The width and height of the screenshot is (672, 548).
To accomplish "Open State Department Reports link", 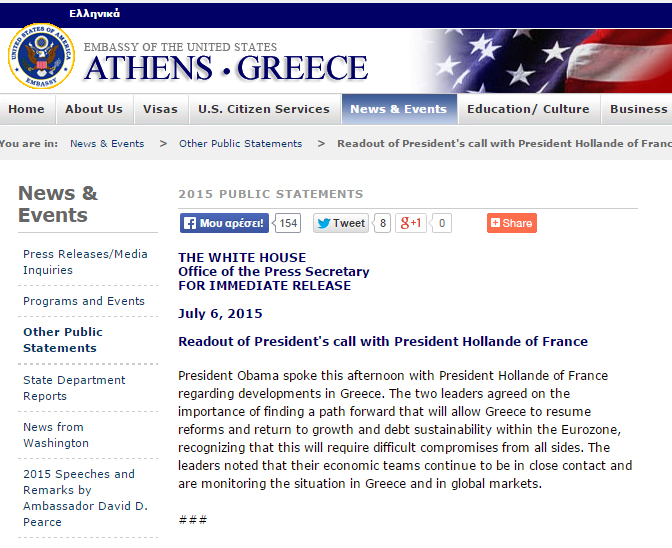I will tap(74, 388).
